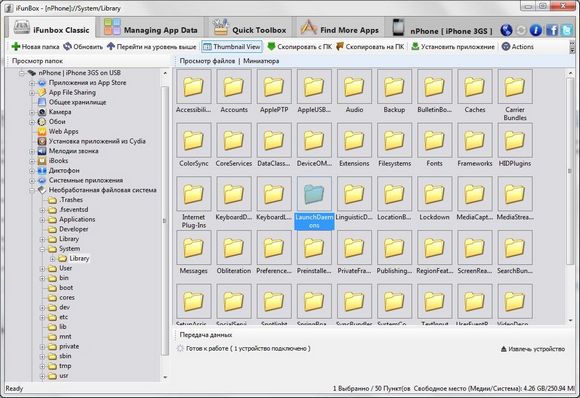
Task: Select the Messages folder icon
Action: pyautogui.click(x=193, y=247)
